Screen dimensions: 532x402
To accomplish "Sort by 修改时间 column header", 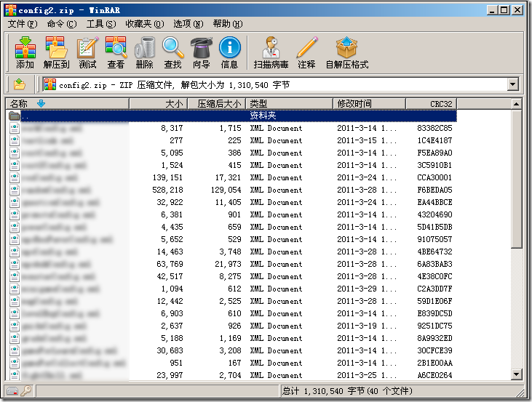I will (x=370, y=104).
